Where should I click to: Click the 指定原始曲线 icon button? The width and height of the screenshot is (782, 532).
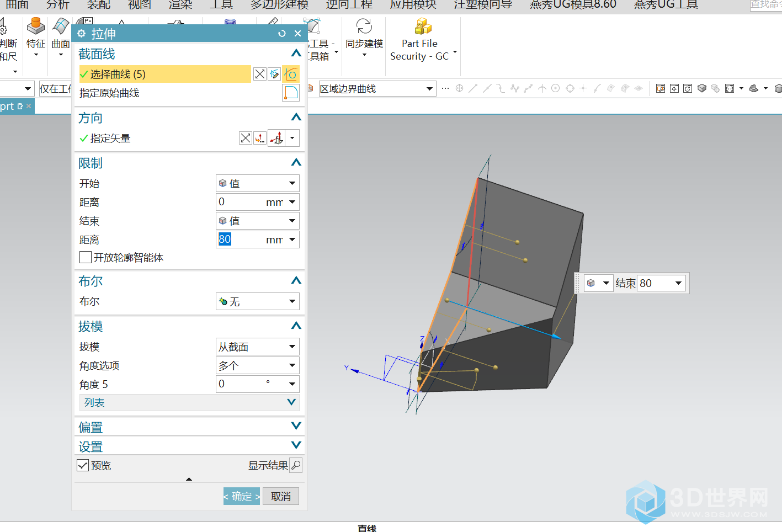tap(291, 93)
